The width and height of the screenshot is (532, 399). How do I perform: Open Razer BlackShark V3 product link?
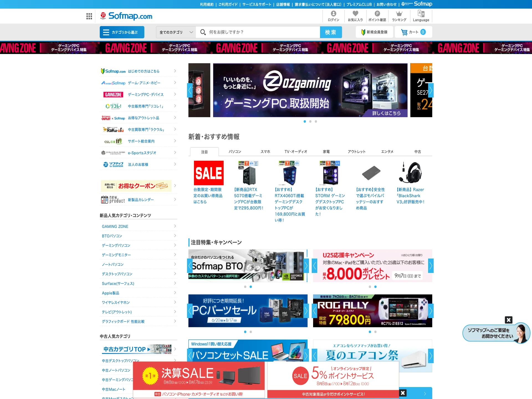click(410, 196)
